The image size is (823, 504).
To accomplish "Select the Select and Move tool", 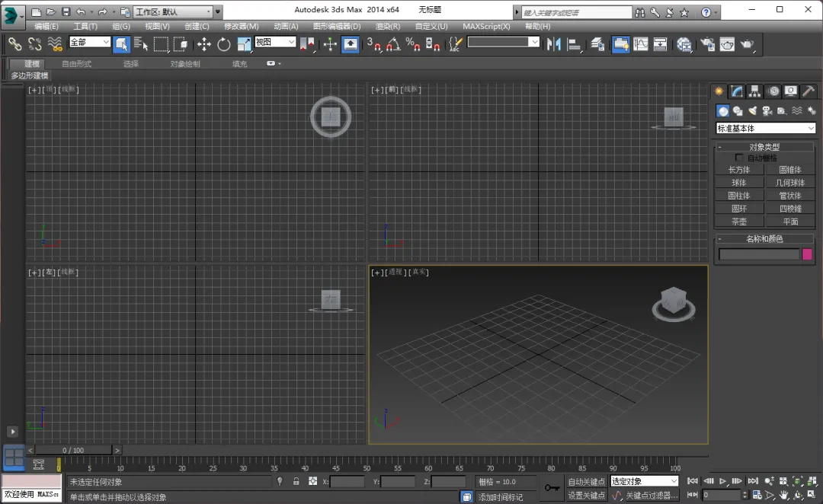I will tap(204, 44).
